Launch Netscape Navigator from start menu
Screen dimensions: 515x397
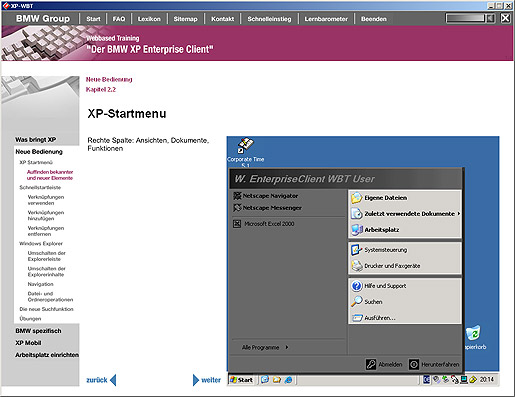coord(266,196)
